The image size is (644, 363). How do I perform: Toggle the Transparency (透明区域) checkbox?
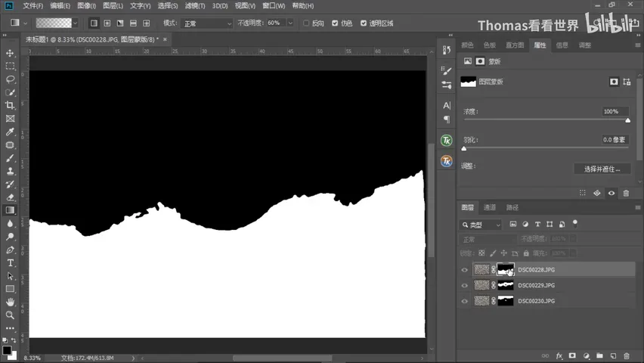click(x=364, y=23)
